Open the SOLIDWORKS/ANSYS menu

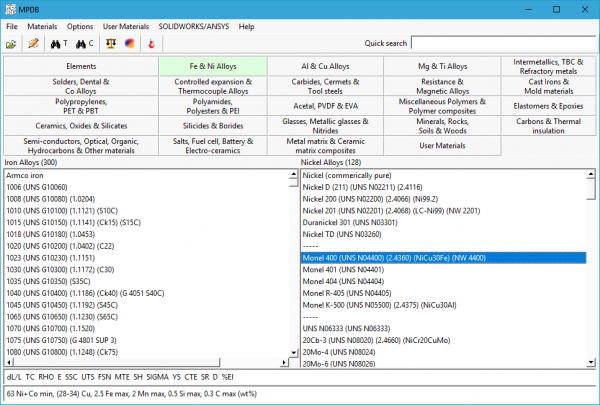[194, 26]
